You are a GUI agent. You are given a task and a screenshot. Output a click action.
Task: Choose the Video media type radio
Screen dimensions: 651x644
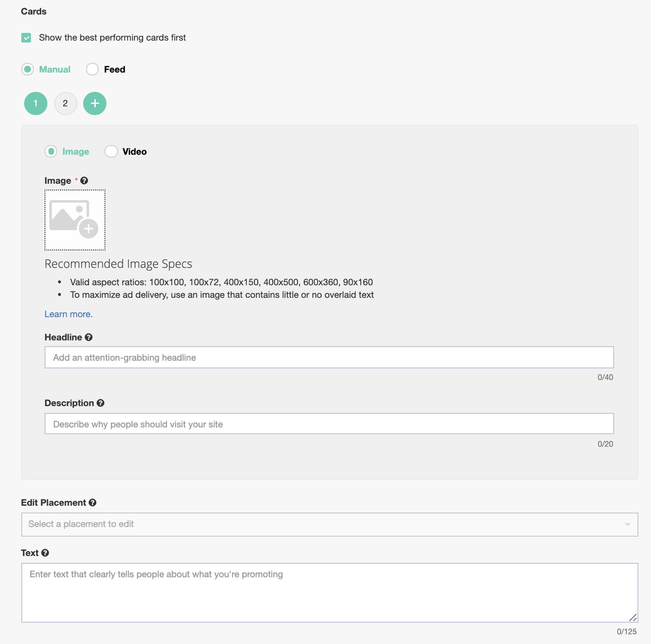(x=111, y=151)
